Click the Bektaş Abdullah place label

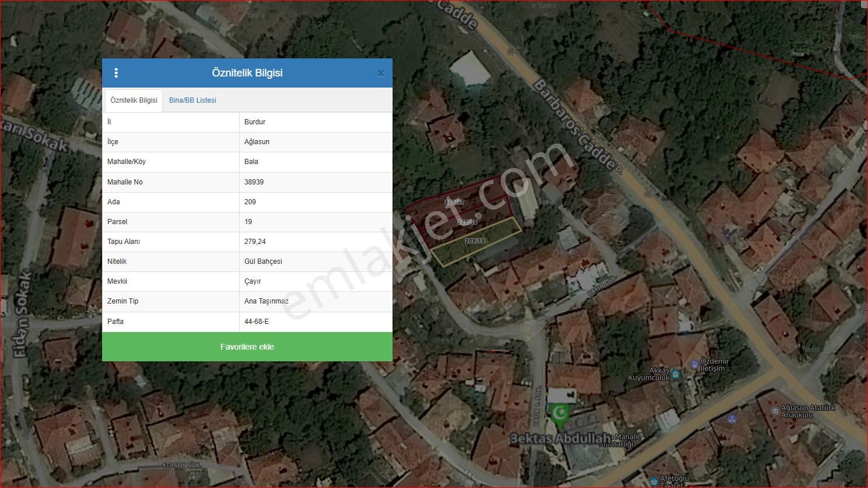point(558,438)
